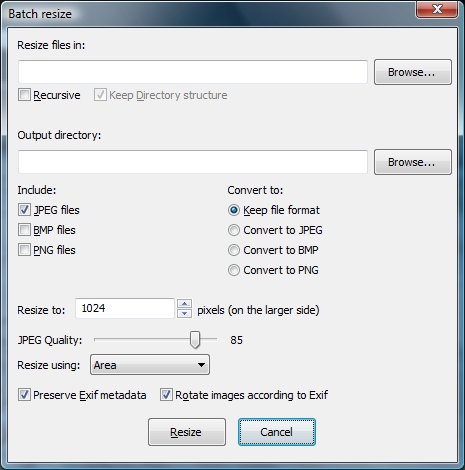
Task: Click the Cancel button
Action: 277,432
